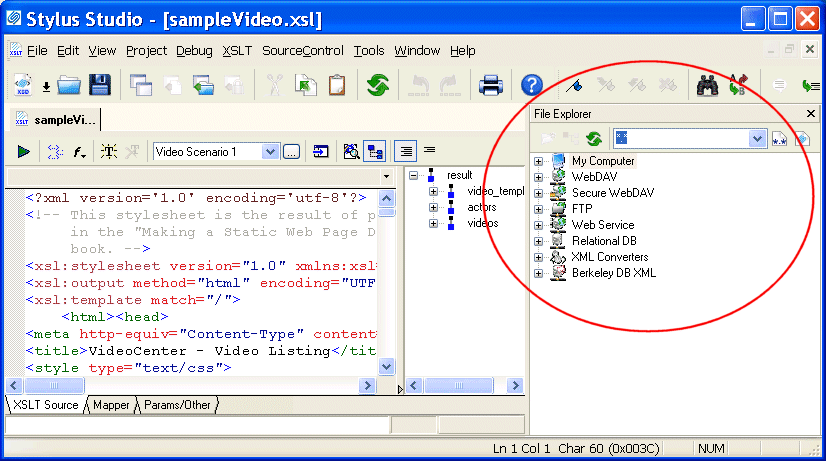Click the Open folder toolbar icon
This screenshot has height=461, width=826.
pos(68,85)
